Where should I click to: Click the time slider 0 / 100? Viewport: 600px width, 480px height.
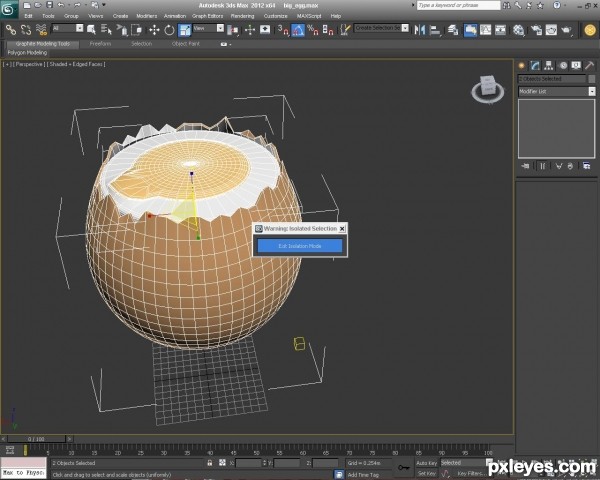tap(36, 439)
